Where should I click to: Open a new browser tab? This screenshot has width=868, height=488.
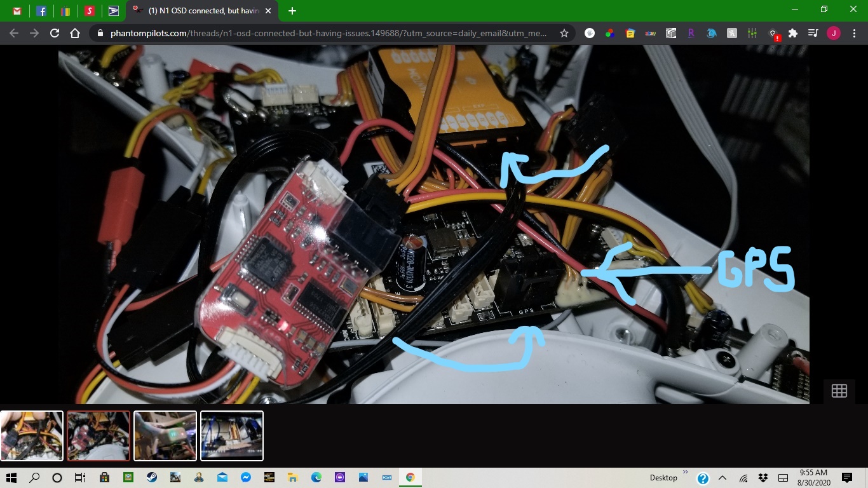click(292, 11)
